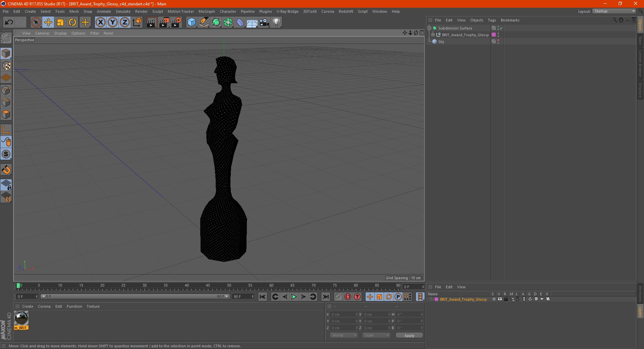This screenshot has width=644, height=349.
Task: Open viewport Cameras menu
Action: (x=42, y=33)
